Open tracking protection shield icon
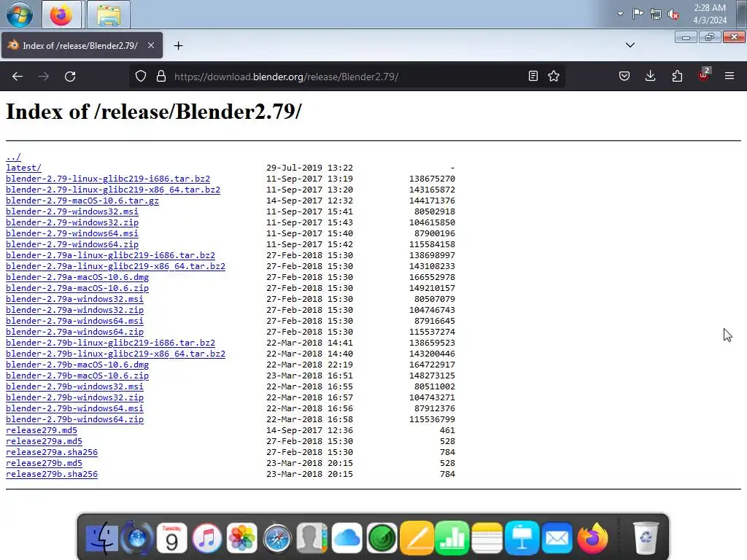747x560 pixels. coord(141,76)
